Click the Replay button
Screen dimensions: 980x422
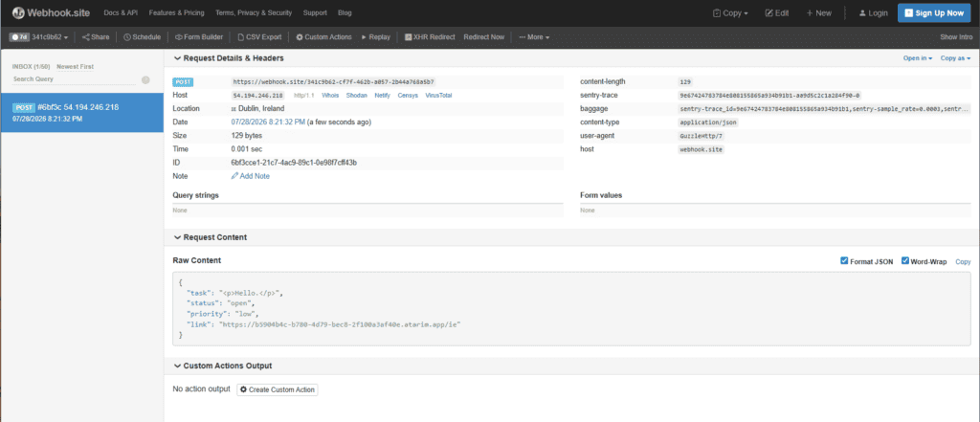click(x=375, y=37)
